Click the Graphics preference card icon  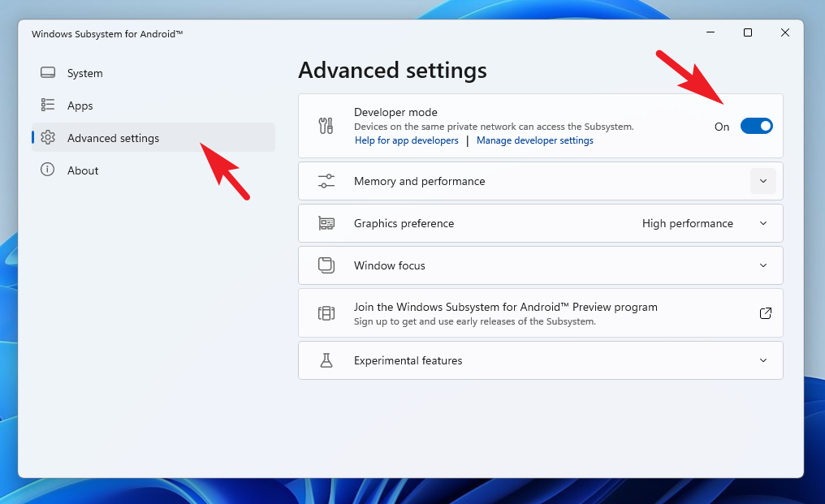[x=326, y=223]
